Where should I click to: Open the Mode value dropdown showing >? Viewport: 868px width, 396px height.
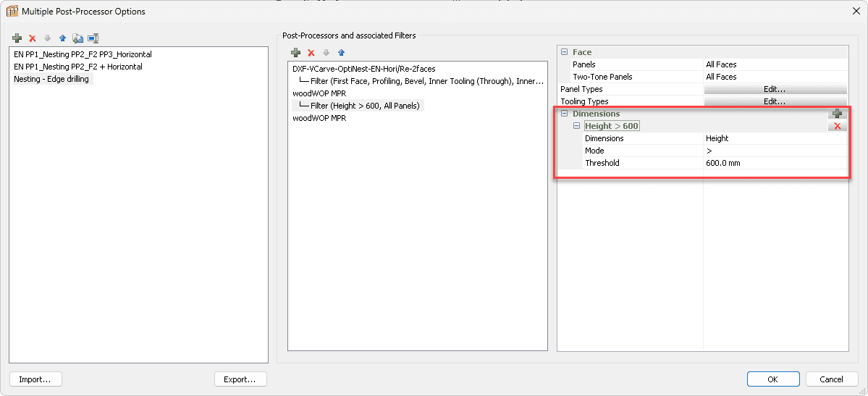775,151
